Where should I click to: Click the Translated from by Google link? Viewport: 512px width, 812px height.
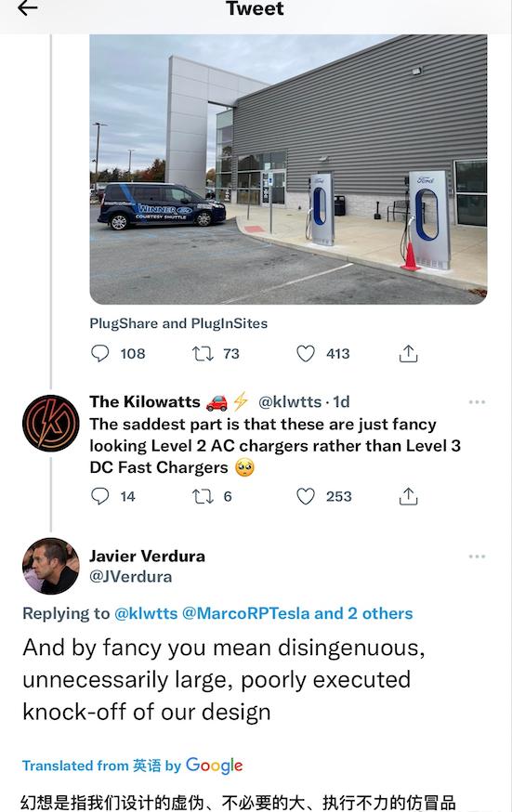(x=132, y=766)
